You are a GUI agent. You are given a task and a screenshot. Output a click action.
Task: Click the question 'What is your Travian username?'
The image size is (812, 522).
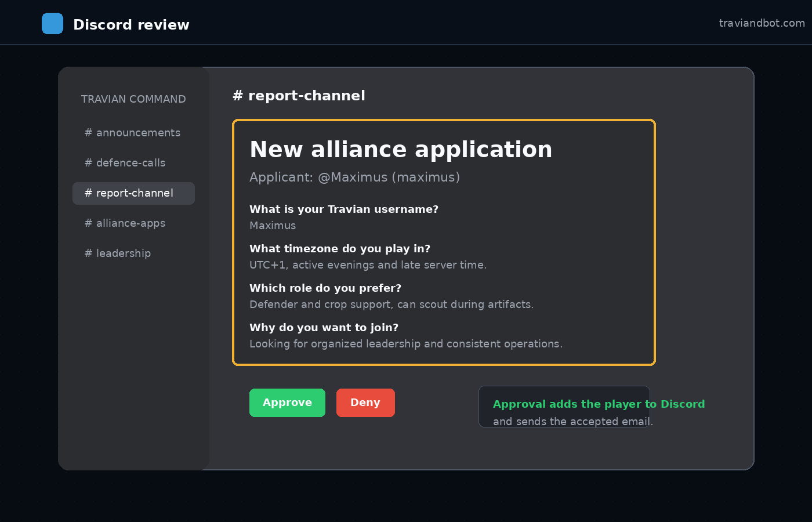coord(344,209)
